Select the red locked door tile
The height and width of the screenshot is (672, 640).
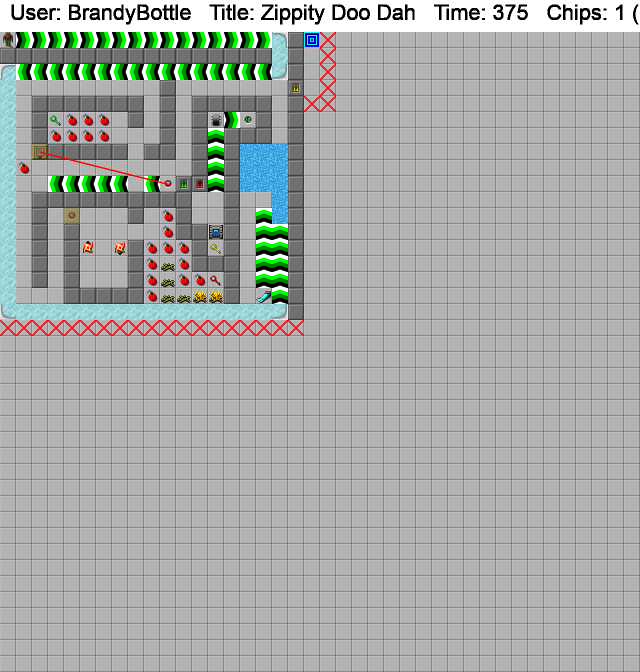[x=200, y=184]
